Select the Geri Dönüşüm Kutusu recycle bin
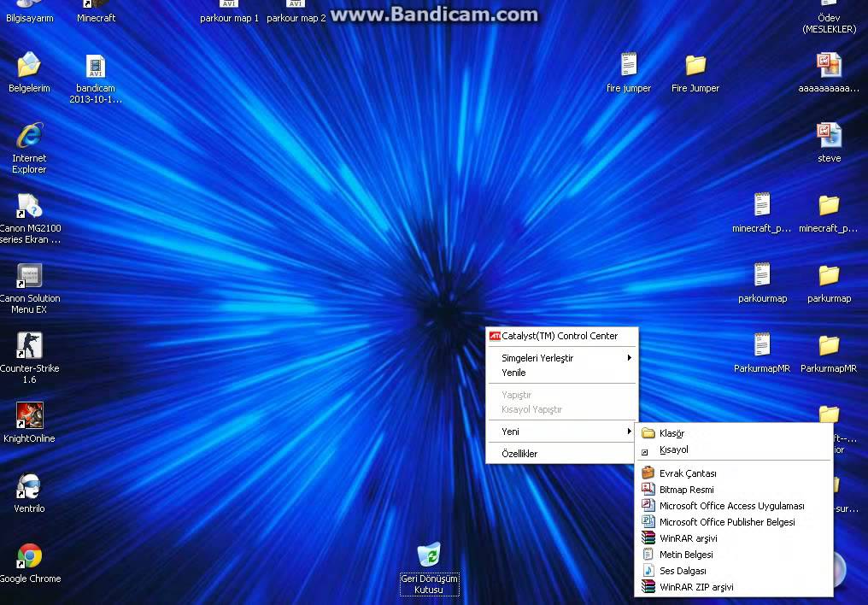Viewport: 868px width, 605px height. coord(429,555)
